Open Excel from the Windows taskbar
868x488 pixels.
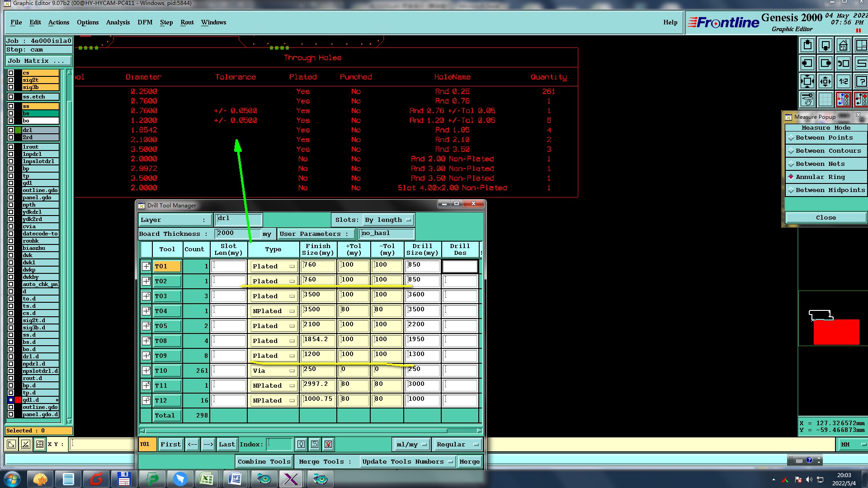[207, 479]
